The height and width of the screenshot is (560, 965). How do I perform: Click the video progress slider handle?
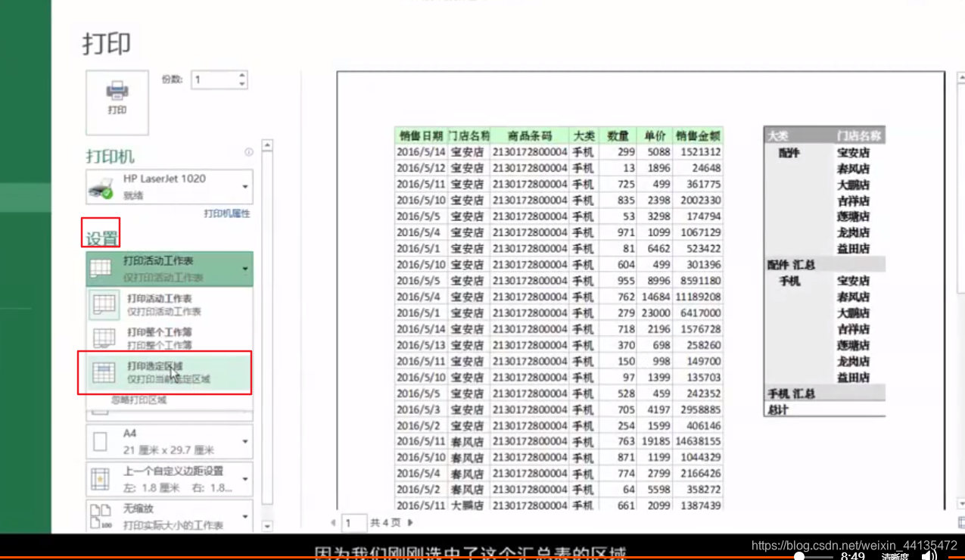[x=799, y=557]
